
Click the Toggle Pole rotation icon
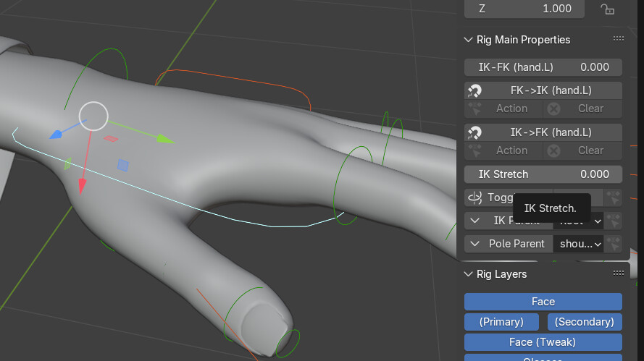click(474, 198)
